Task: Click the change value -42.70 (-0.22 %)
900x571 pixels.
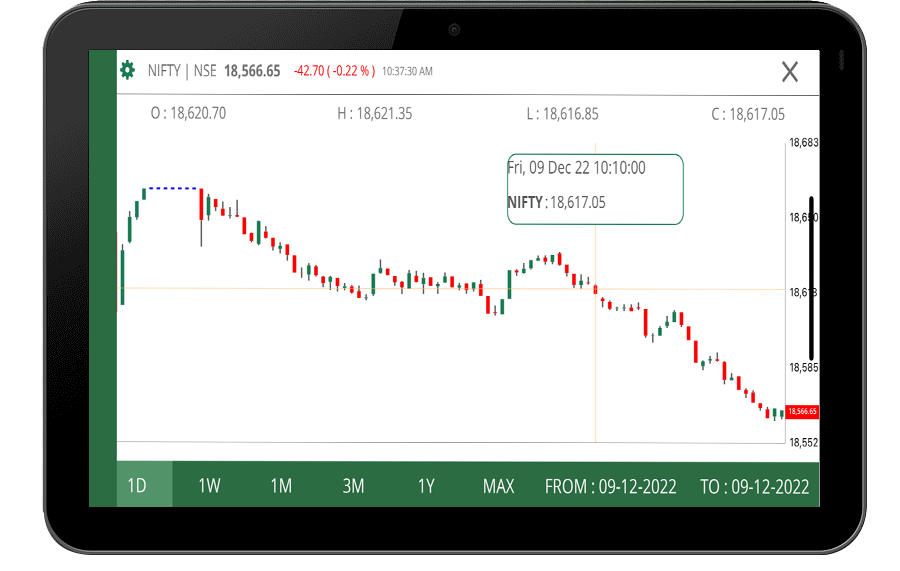Action: 335,71
